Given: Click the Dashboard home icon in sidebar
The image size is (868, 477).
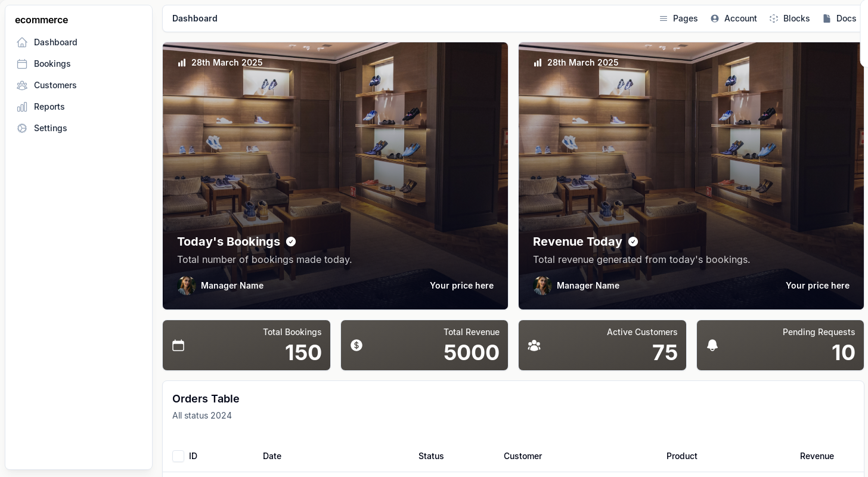Looking at the screenshot, I should (22, 42).
